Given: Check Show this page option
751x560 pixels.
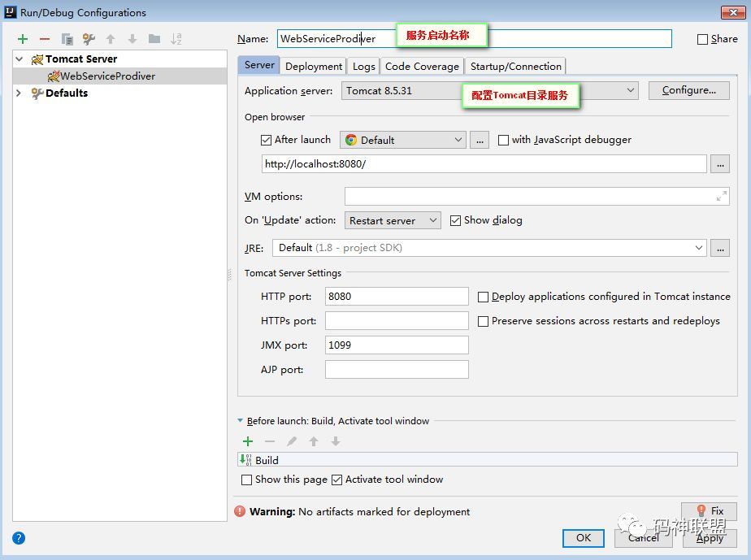Looking at the screenshot, I should tap(246, 480).
